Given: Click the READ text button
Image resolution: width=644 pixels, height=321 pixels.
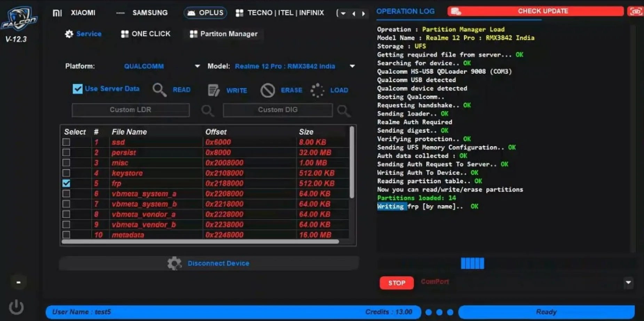Looking at the screenshot, I should point(182,90).
